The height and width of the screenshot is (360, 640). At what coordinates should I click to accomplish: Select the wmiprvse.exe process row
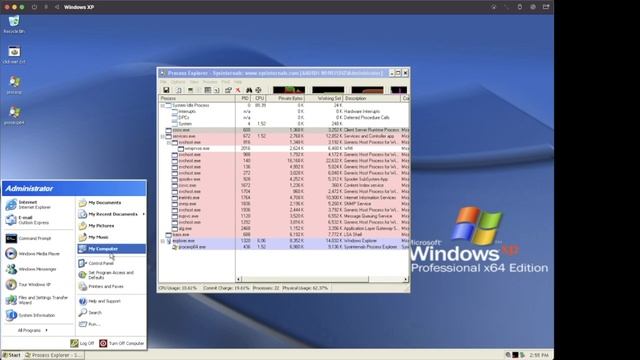(x=284, y=149)
